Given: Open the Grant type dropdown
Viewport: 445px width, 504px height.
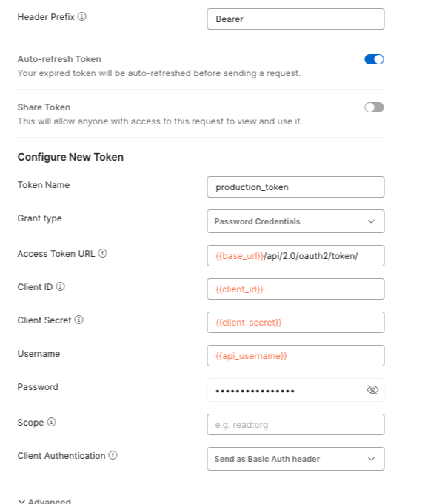Looking at the screenshot, I should 295,221.
